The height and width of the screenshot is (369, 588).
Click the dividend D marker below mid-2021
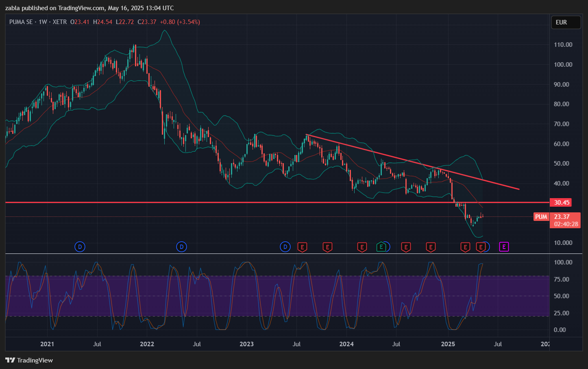[x=80, y=247]
